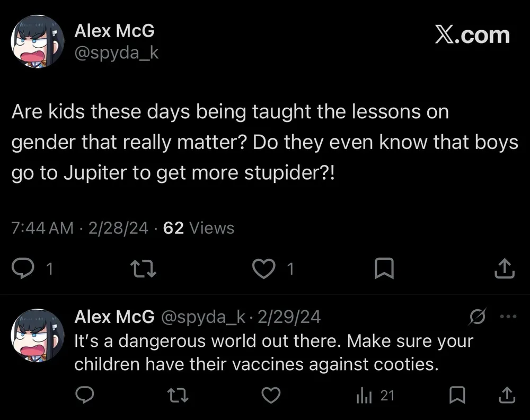Bookmark the main Jupiter post
Viewport: 530px width, 420px height.
tap(384, 269)
